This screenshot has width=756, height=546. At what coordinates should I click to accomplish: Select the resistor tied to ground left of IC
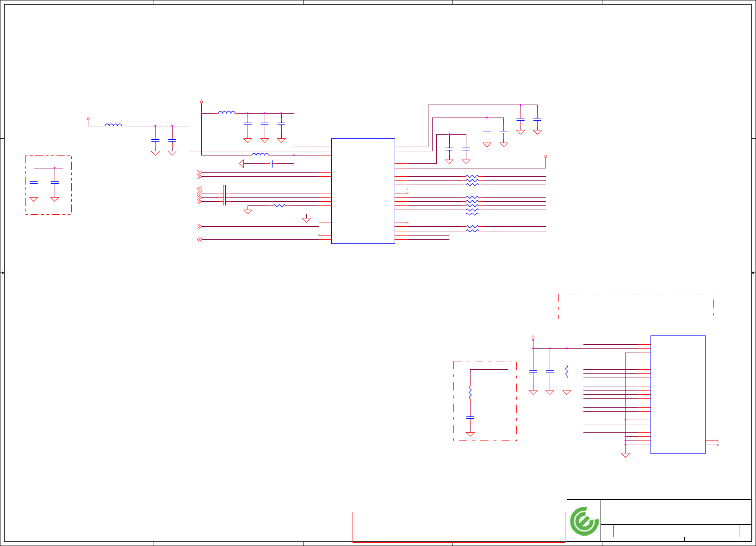point(279,205)
